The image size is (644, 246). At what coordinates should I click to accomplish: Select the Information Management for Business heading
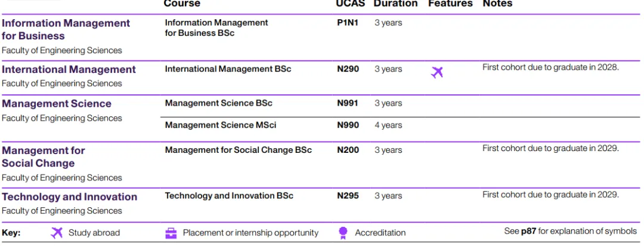coord(66,29)
